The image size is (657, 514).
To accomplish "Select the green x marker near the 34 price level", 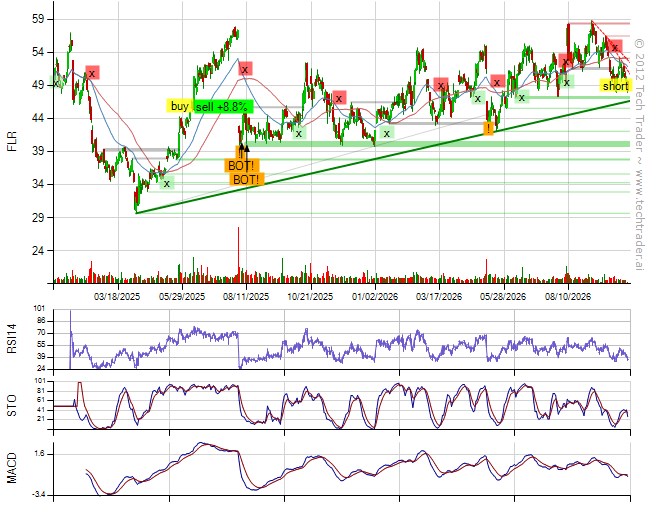I will coord(167,183).
